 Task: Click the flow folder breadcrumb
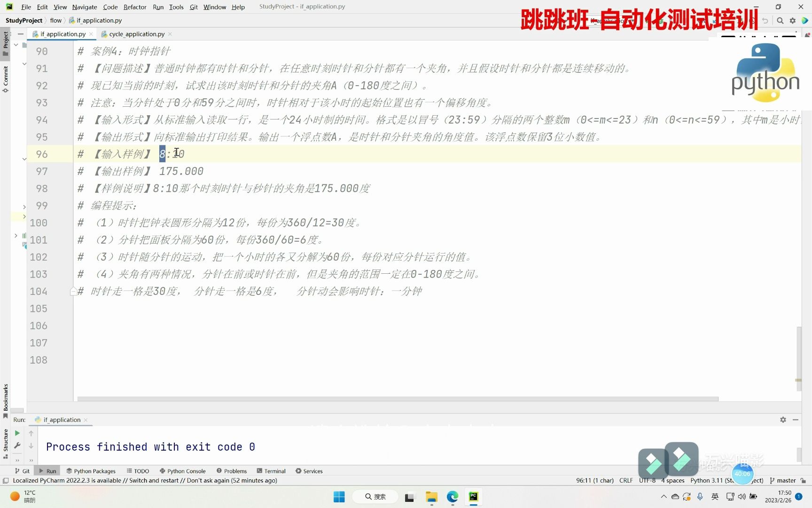[56, 20]
